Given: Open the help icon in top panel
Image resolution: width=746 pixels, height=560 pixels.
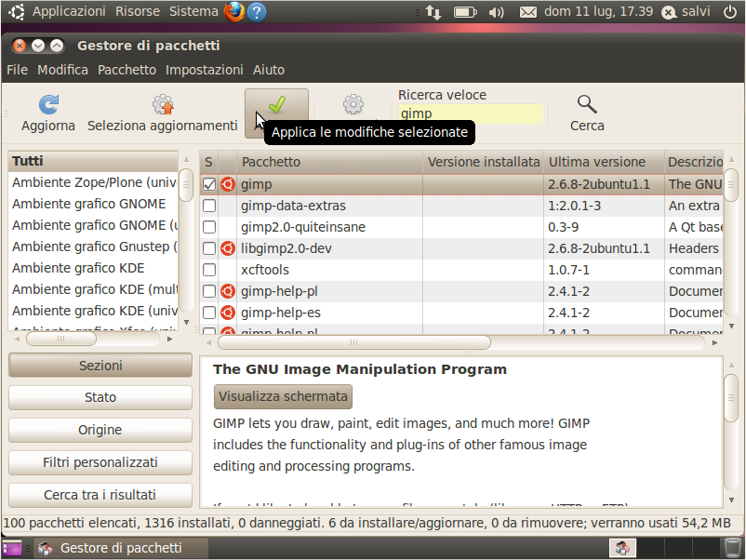Looking at the screenshot, I should click(x=257, y=12).
